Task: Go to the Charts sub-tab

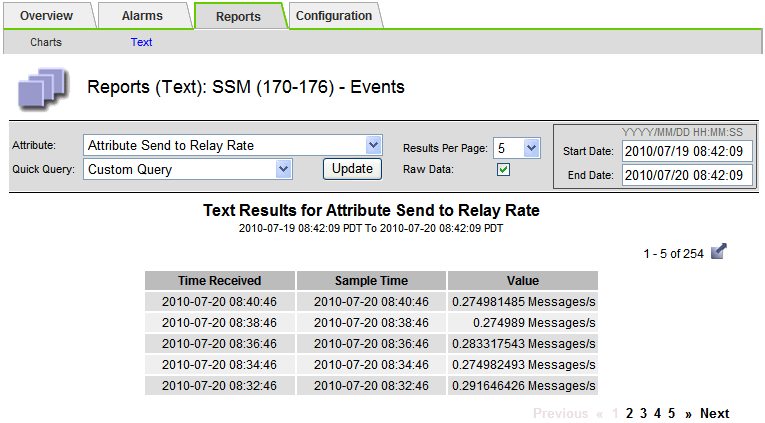Action: tap(46, 42)
